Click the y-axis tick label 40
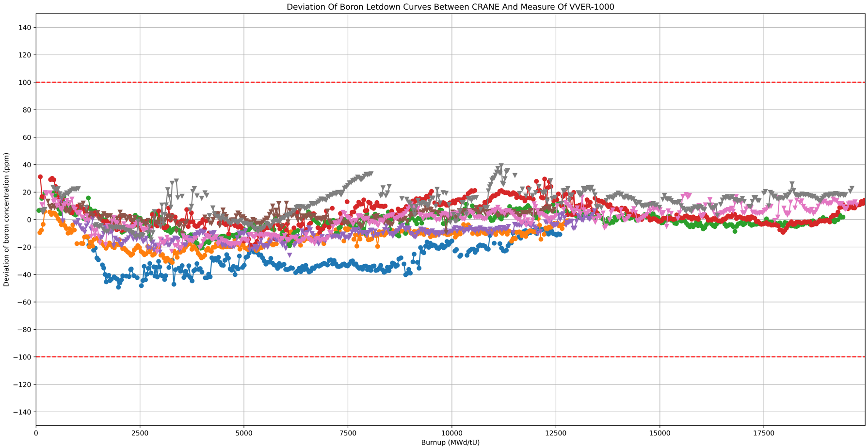The width and height of the screenshot is (868, 448). (27, 165)
